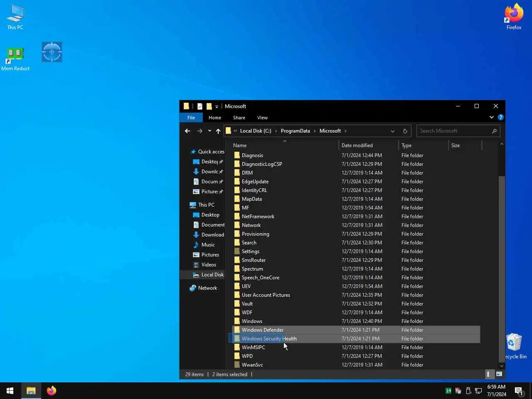Select the Windows Defender folder
This screenshot has width=532, height=399.
tap(262, 330)
